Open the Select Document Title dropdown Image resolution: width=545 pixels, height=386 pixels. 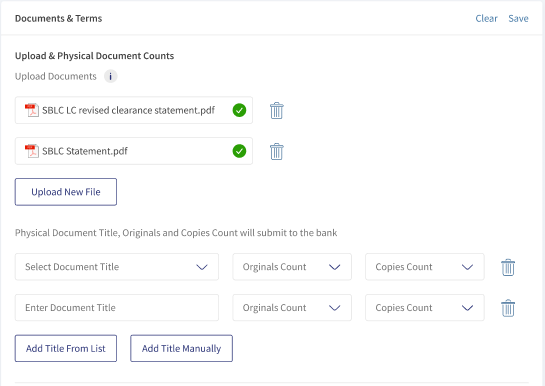[x=117, y=267]
